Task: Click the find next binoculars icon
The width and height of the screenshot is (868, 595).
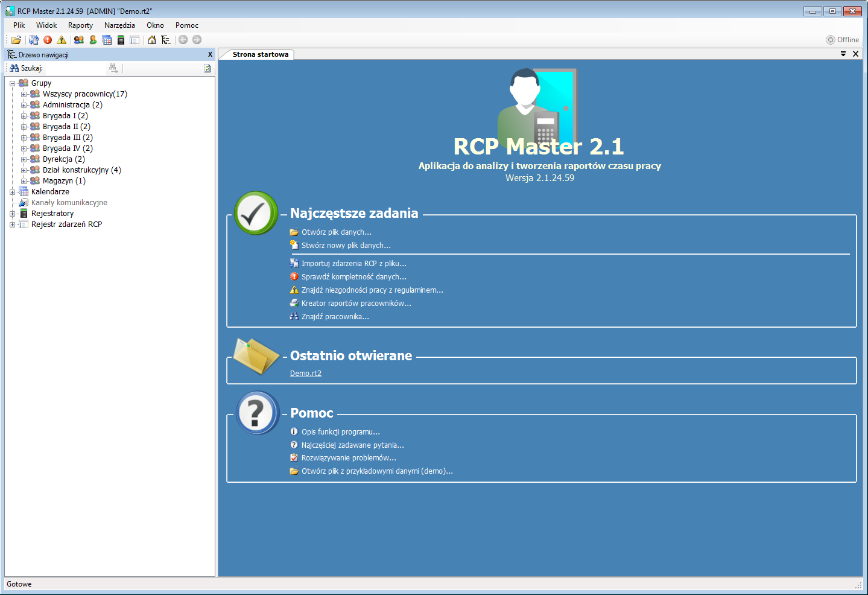Action: 113,68
